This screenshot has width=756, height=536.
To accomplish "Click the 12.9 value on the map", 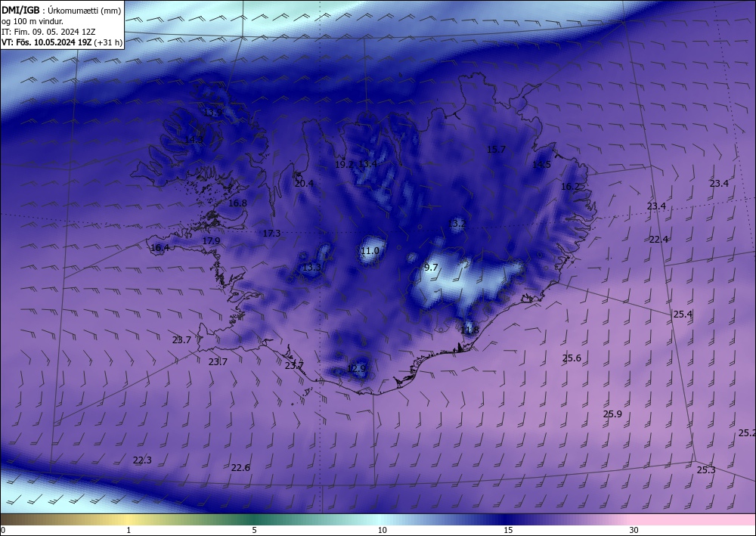I will pyautogui.click(x=356, y=369).
